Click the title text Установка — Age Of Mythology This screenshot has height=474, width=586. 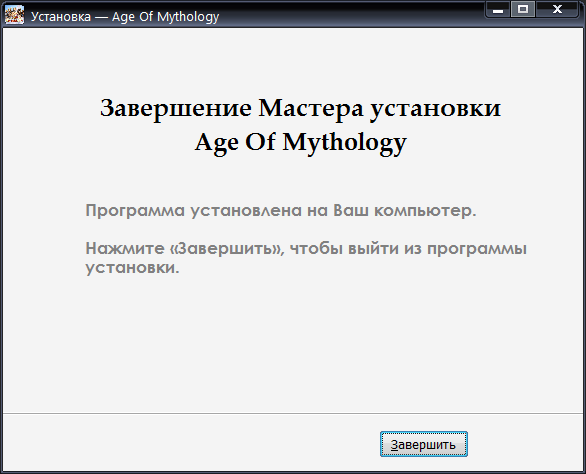[125, 17]
